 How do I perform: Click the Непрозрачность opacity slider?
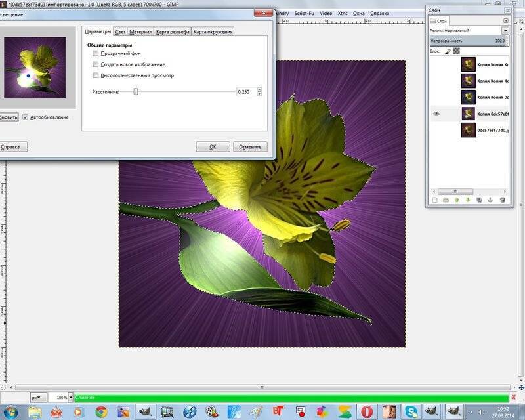tap(467, 41)
